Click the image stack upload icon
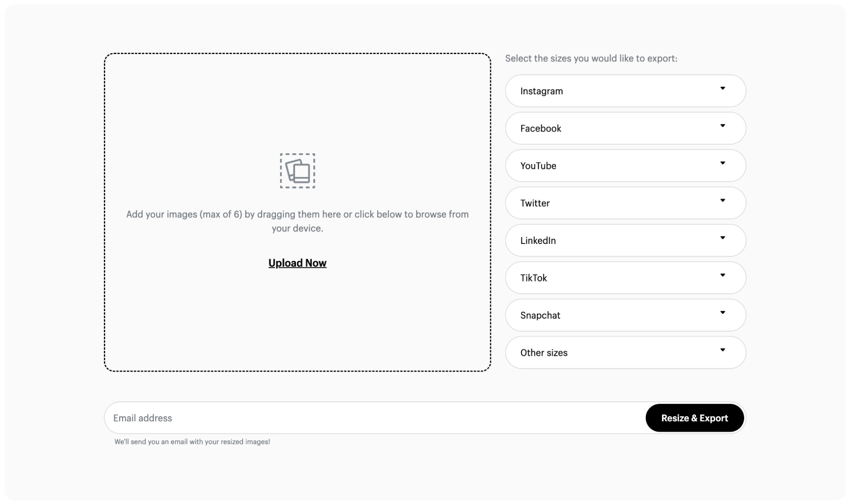 (x=297, y=171)
